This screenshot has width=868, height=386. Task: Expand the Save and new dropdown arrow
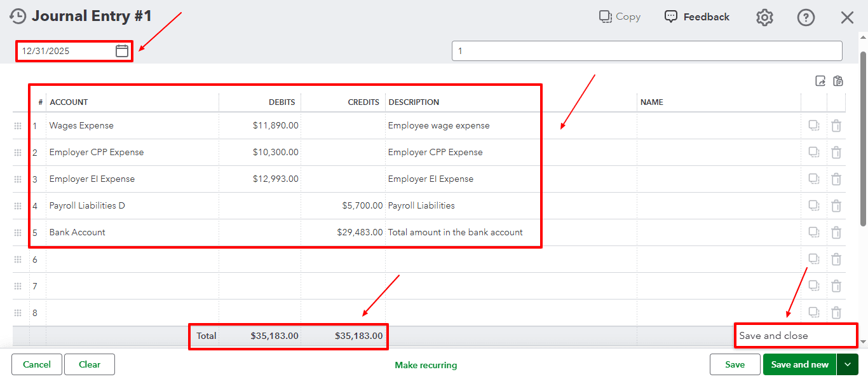(847, 364)
